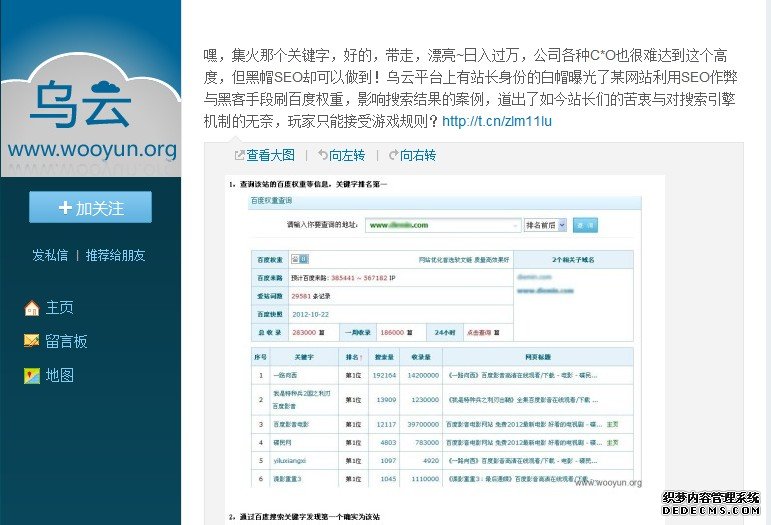Click the 乌云 wooyun.org logo image

91,114
